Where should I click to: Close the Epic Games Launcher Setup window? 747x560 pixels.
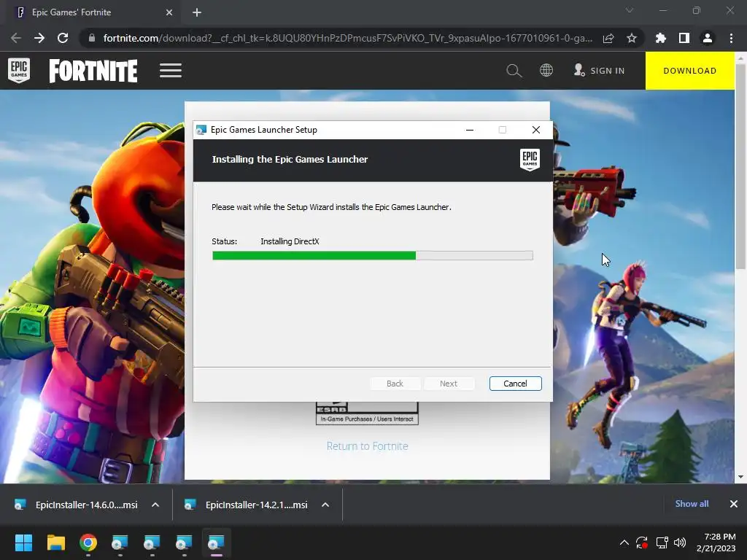(x=536, y=130)
